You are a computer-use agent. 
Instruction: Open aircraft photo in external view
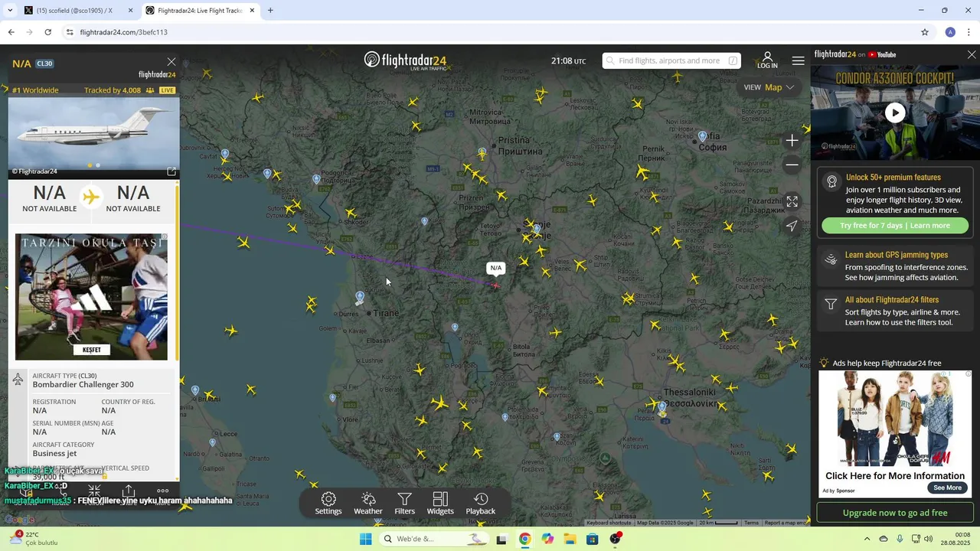171,171
